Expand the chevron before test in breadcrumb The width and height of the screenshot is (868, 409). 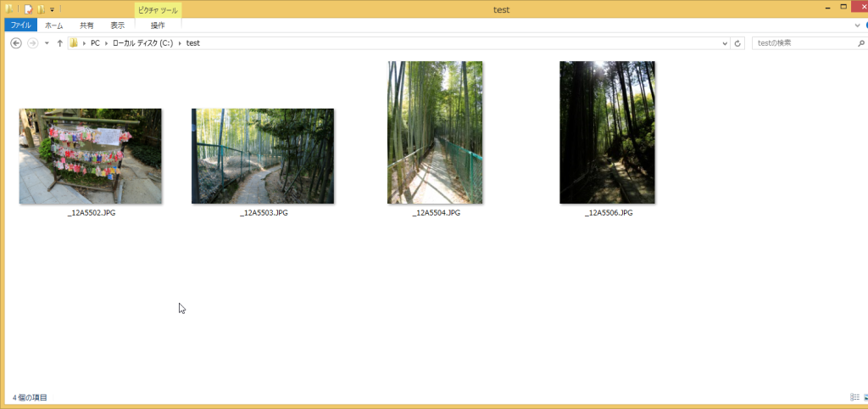pyautogui.click(x=180, y=43)
